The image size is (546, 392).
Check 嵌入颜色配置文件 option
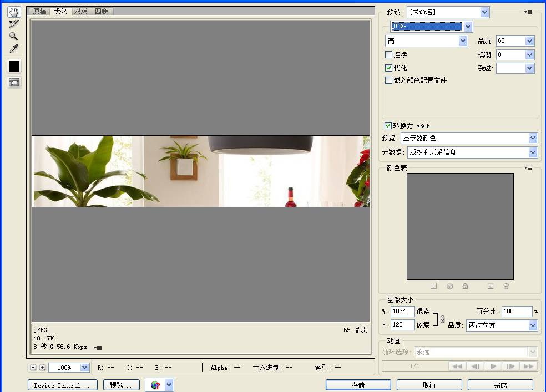click(388, 80)
